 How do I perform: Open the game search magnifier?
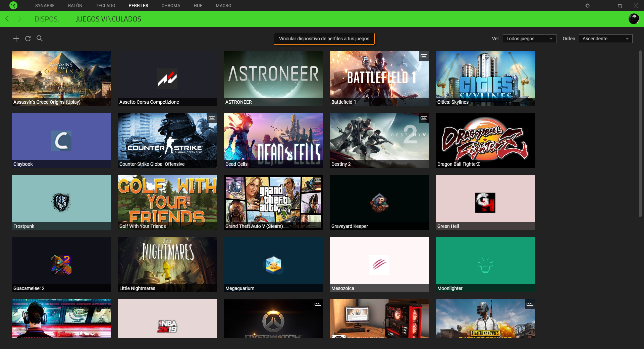click(40, 38)
